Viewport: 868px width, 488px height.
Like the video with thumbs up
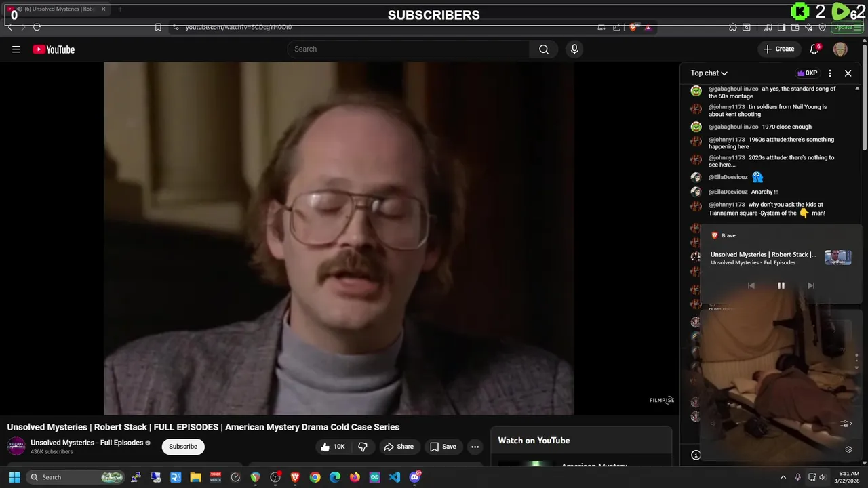(x=333, y=447)
